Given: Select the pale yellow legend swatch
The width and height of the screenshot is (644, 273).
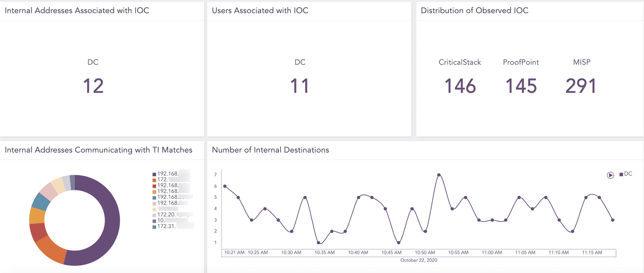Looking at the screenshot, I should pyautogui.click(x=154, y=209).
